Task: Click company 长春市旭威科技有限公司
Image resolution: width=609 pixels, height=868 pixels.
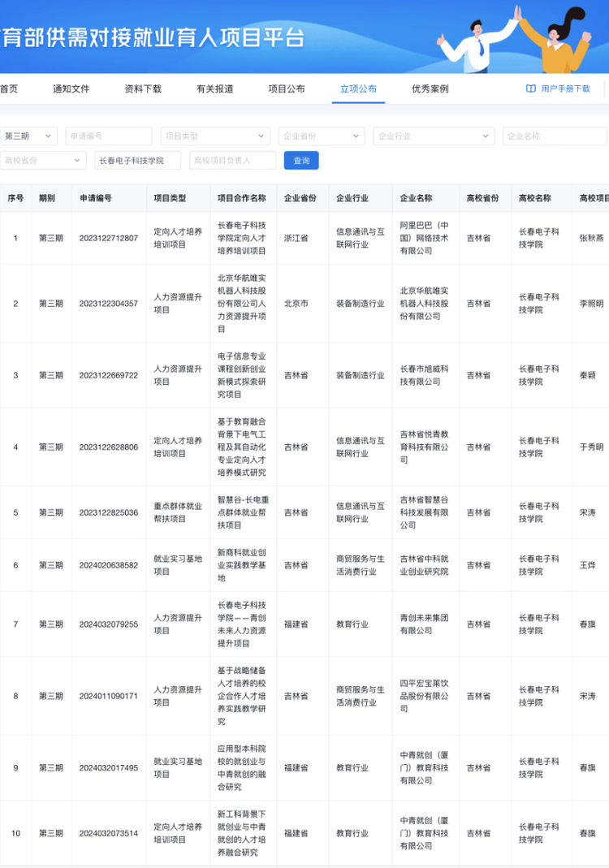Action: point(425,375)
